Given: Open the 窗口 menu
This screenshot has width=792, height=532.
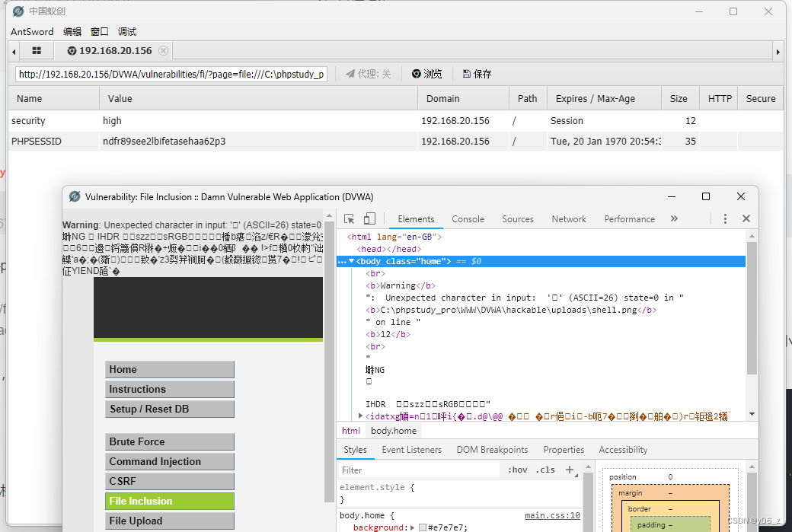Looking at the screenshot, I should coord(100,32).
